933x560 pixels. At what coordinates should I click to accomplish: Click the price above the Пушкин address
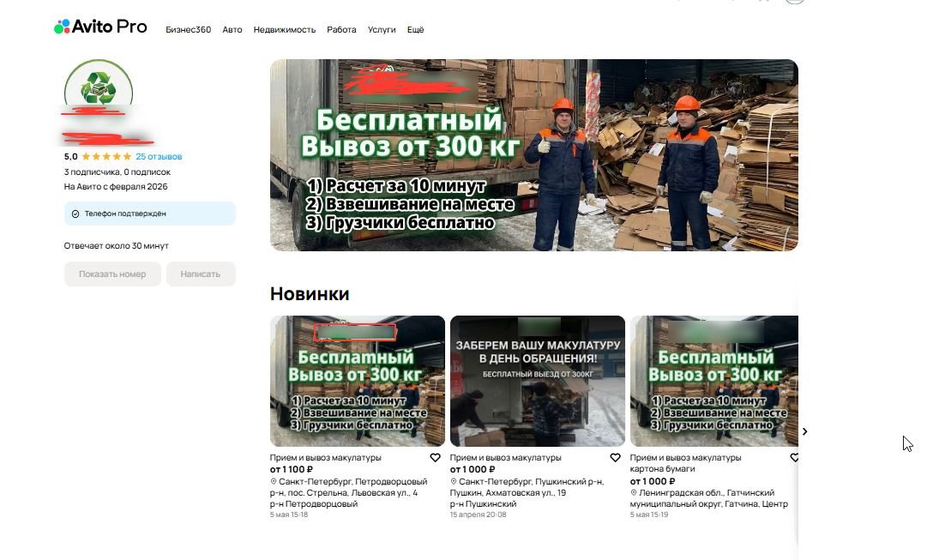pyautogui.click(x=473, y=470)
